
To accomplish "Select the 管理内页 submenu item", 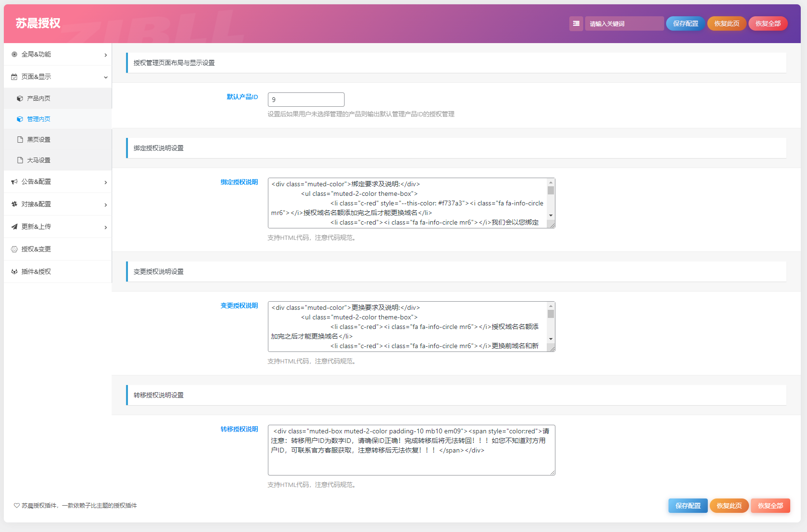I will (x=58, y=119).
